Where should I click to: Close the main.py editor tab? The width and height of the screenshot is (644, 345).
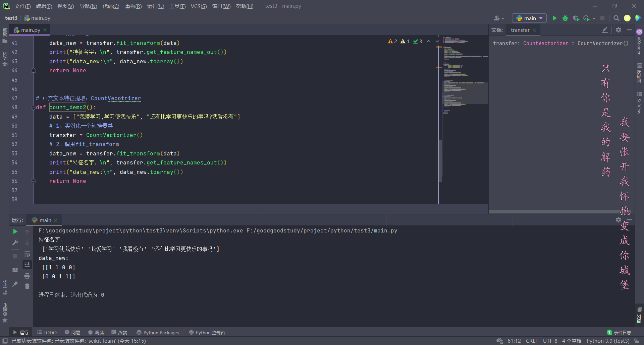[45, 30]
